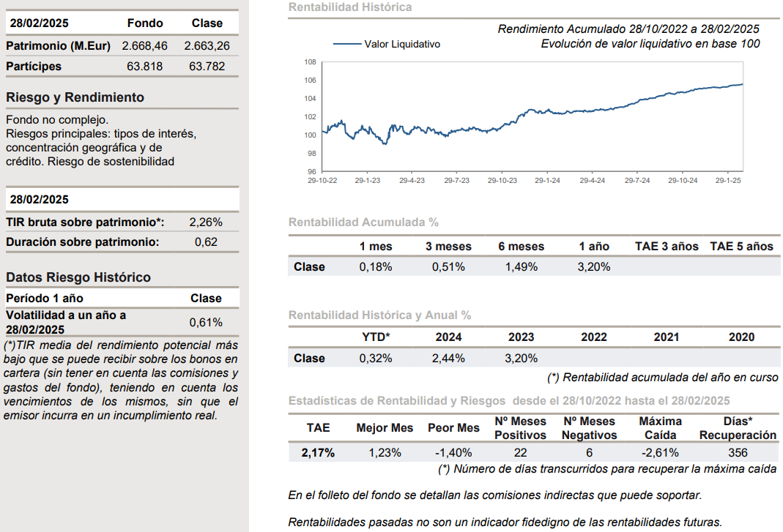
Task: Select the volatility value 0,61%
Action: point(206,323)
